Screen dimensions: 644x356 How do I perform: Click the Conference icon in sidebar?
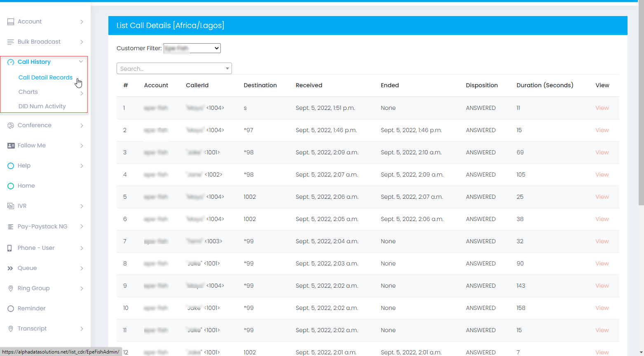click(11, 126)
